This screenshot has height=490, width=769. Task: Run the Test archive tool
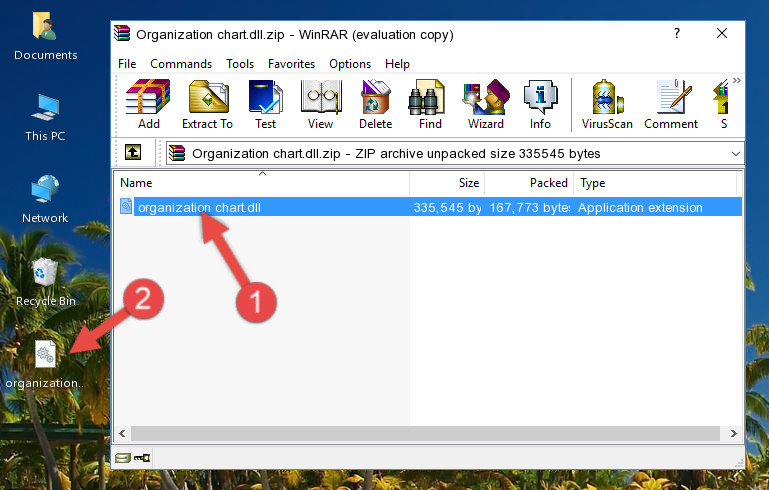pyautogui.click(x=265, y=104)
